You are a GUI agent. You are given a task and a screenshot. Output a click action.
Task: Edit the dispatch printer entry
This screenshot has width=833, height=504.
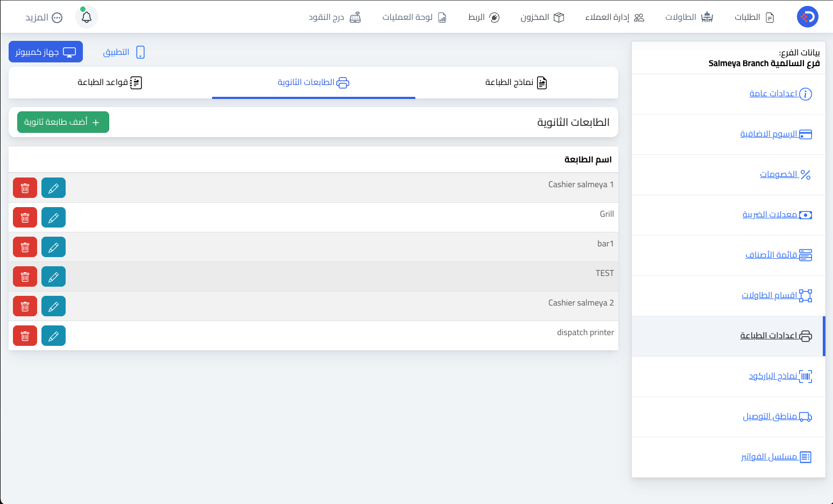point(53,336)
